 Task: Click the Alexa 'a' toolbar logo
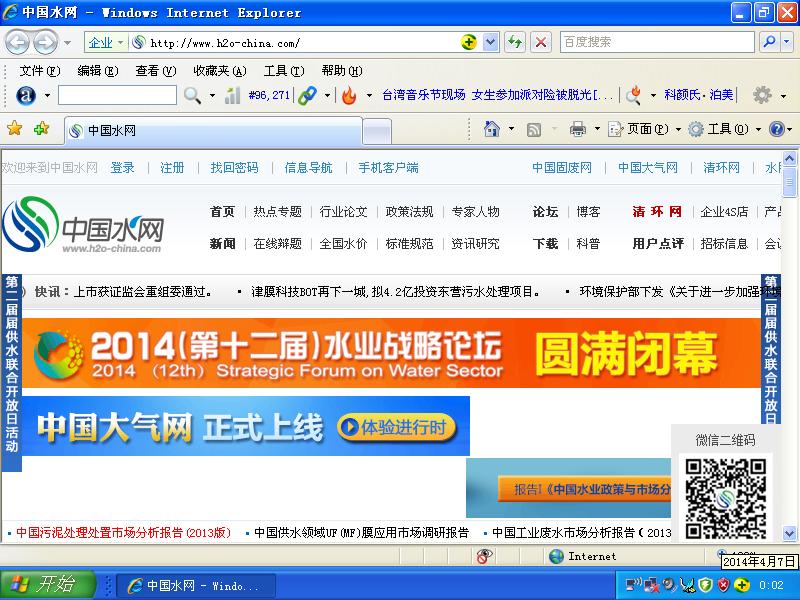coord(26,95)
